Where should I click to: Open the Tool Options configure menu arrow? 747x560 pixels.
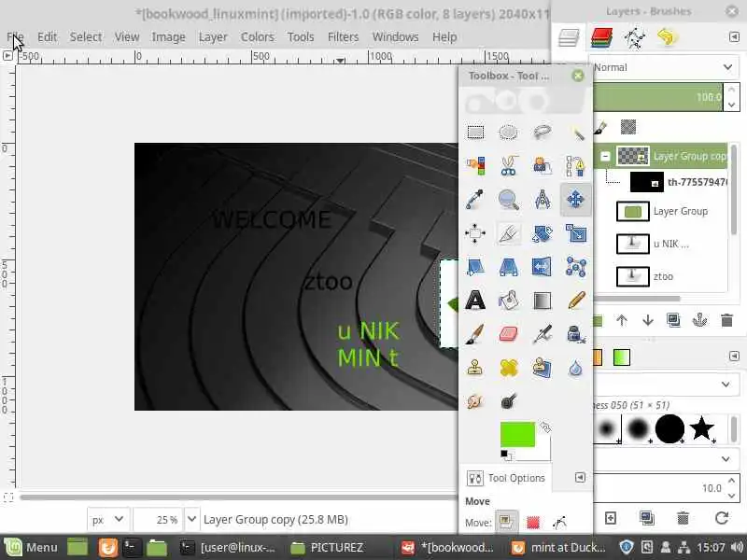click(580, 478)
